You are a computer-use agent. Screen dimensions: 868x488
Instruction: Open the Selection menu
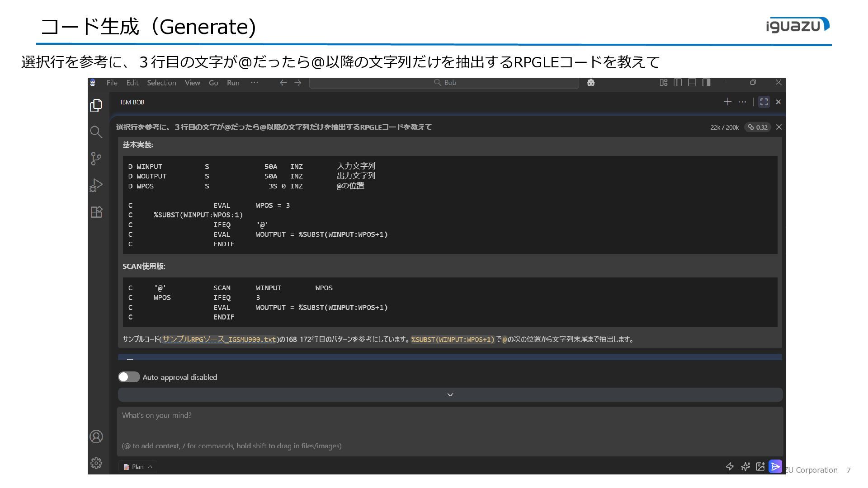tap(161, 83)
